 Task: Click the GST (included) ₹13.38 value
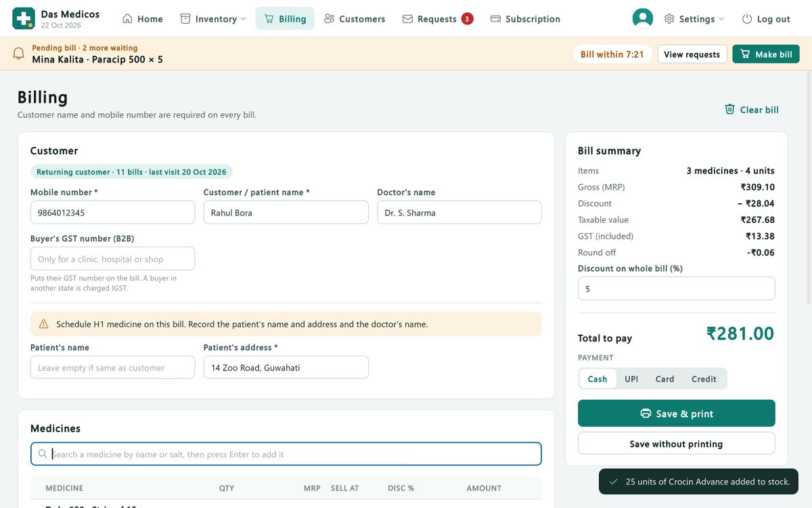pos(761,236)
